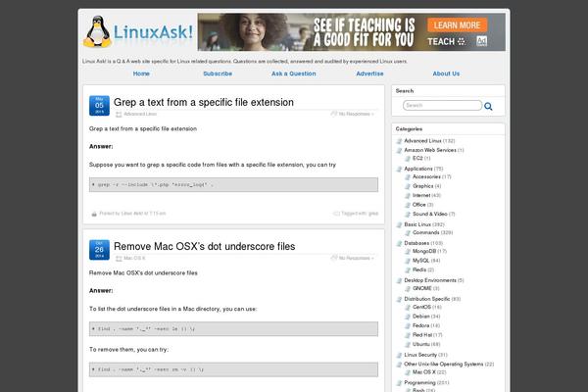Viewport: 588px width, 392px height.
Task: Click the Oct 26 date badge
Action: [x=99, y=250]
